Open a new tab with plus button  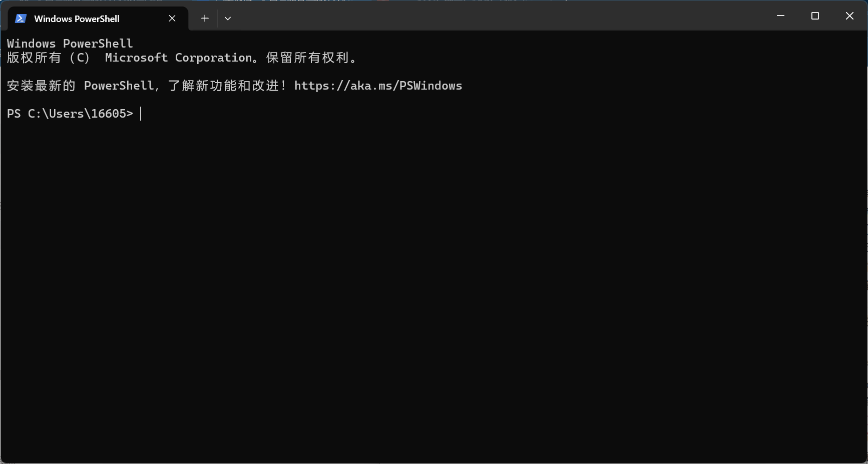(x=205, y=19)
